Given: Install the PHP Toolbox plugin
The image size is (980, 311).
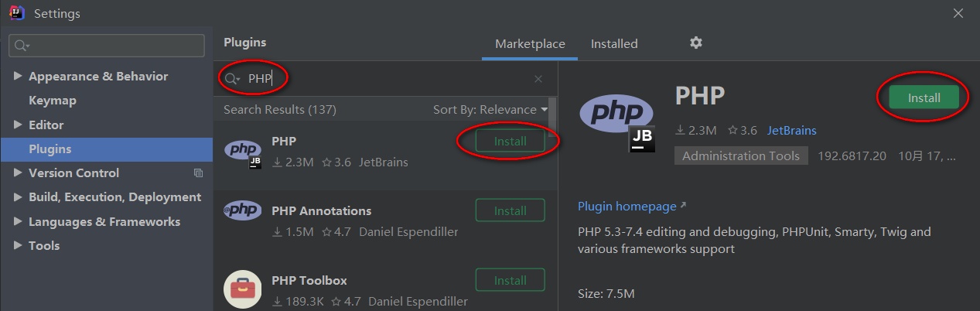Looking at the screenshot, I should click(510, 280).
